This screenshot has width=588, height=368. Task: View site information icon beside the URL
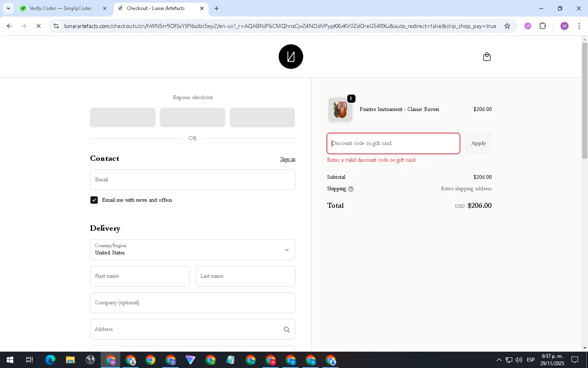coord(56,26)
